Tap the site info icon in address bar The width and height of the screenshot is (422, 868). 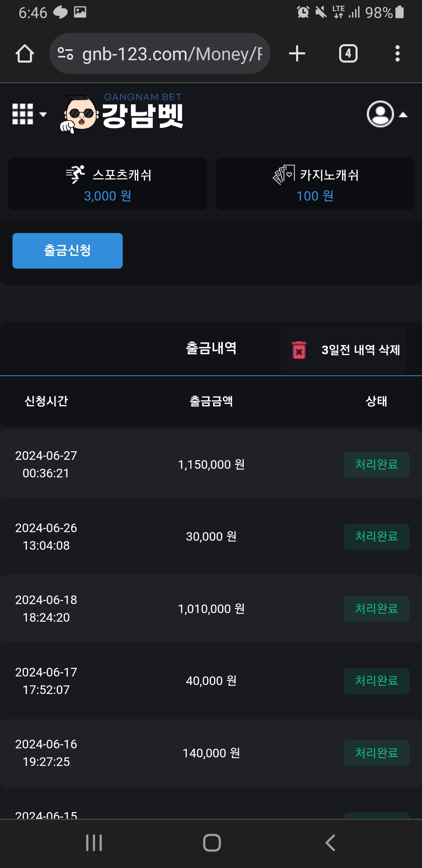click(x=65, y=54)
